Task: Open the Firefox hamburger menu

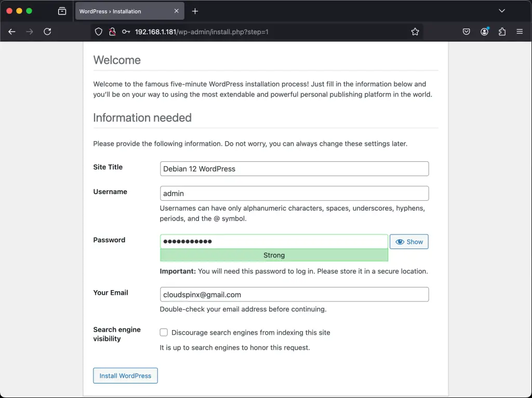Action: pos(520,32)
